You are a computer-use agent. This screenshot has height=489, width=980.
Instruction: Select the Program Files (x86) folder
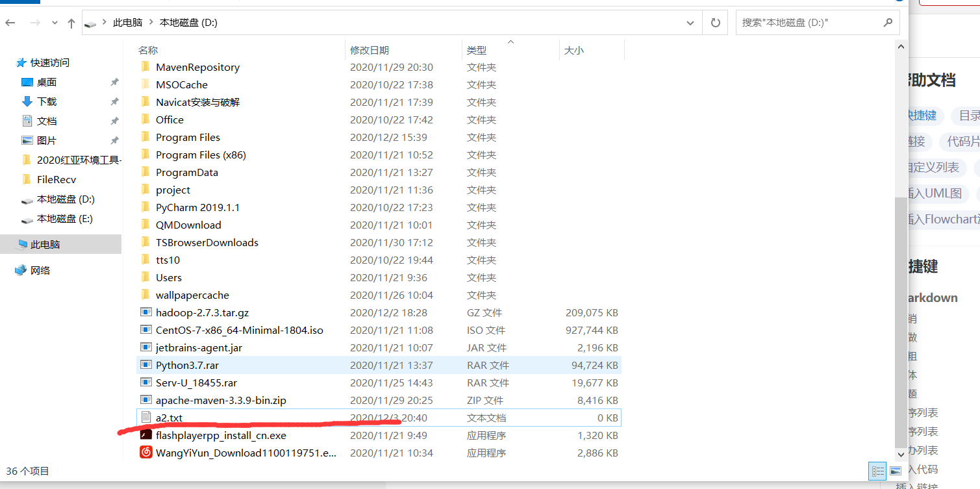tap(201, 155)
